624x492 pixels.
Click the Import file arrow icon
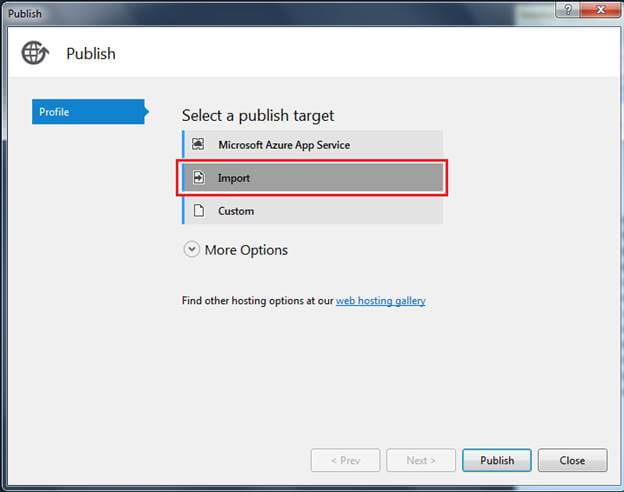click(199, 177)
